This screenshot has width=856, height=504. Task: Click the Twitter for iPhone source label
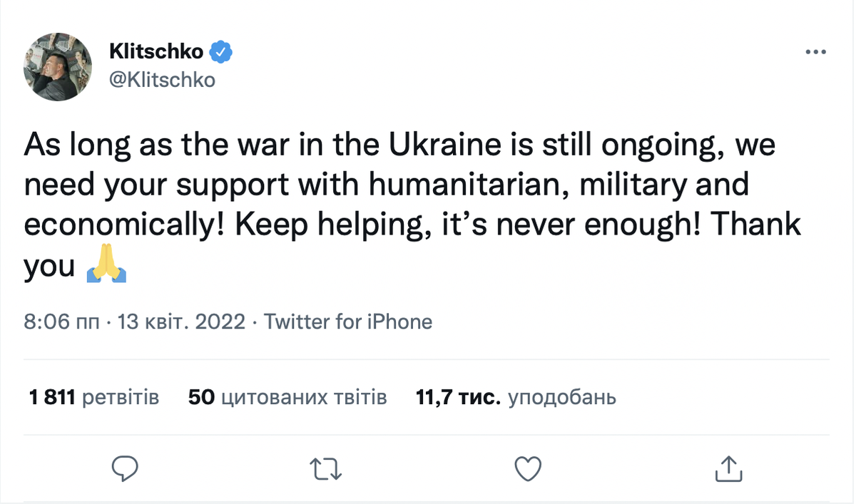(348, 322)
